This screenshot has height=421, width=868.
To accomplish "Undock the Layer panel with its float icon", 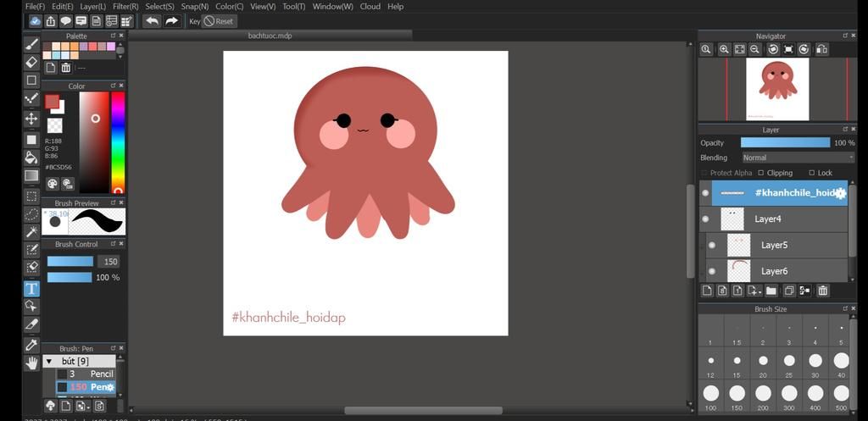I will [x=845, y=129].
